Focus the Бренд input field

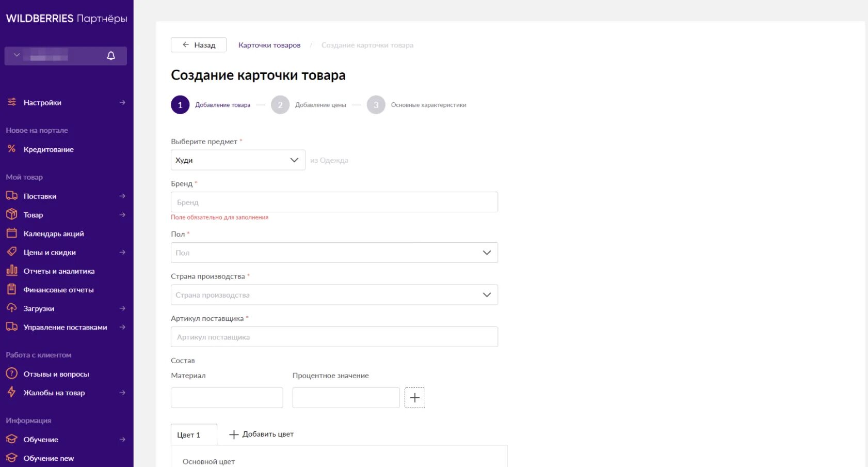point(334,202)
